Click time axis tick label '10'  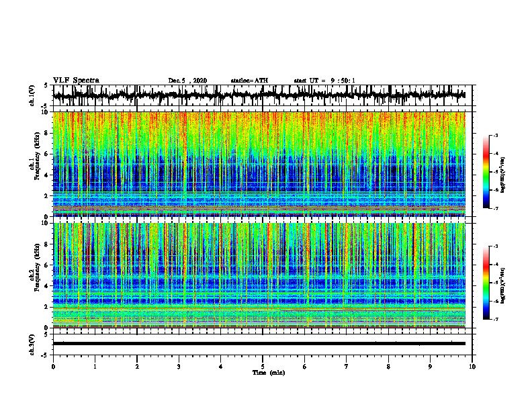click(x=472, y=367)
